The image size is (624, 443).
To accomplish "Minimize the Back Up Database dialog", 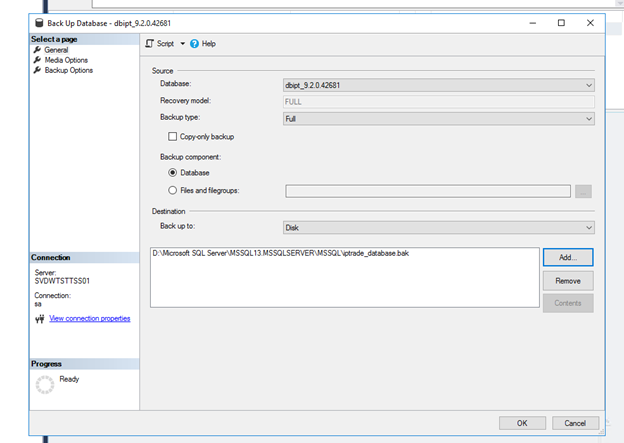I will 532,23.
